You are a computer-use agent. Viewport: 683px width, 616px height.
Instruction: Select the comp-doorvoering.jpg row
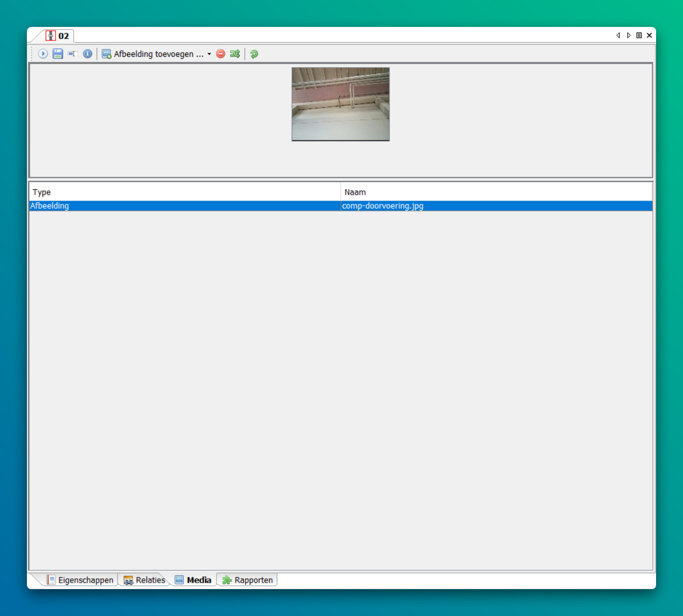tap(382, 206)
